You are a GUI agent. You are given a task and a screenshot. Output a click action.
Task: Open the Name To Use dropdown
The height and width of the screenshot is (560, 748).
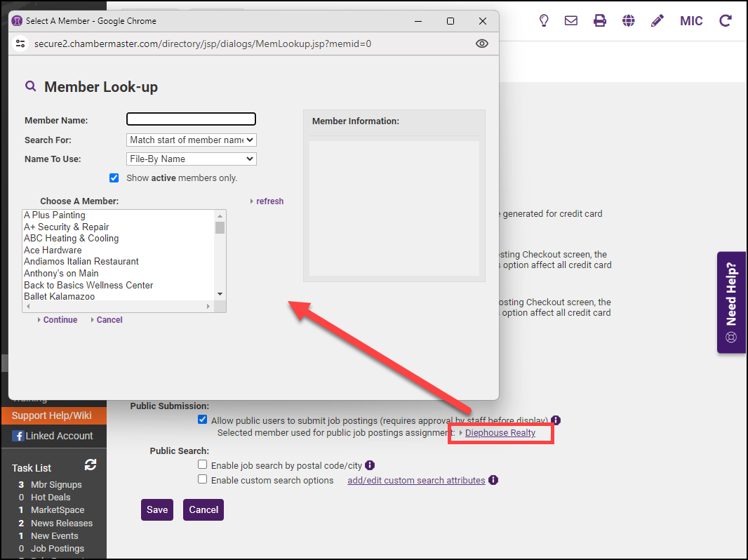click(x=191, y=159)
